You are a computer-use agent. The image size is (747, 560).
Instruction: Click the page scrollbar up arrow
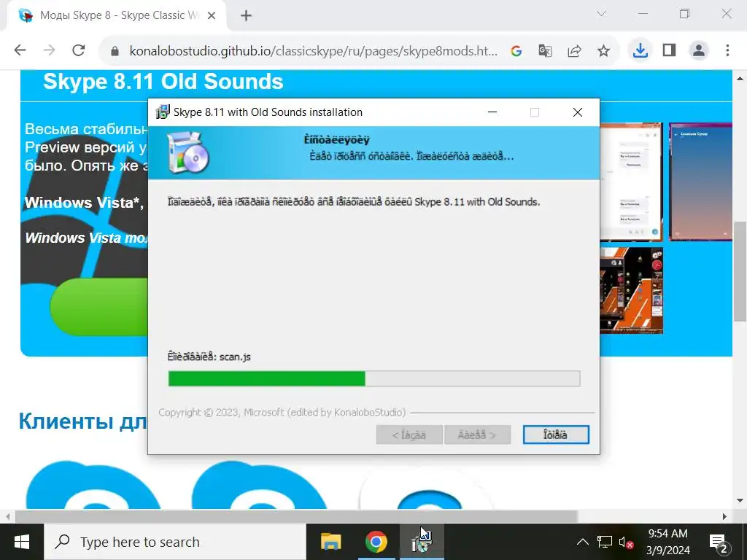pos(740,78)
